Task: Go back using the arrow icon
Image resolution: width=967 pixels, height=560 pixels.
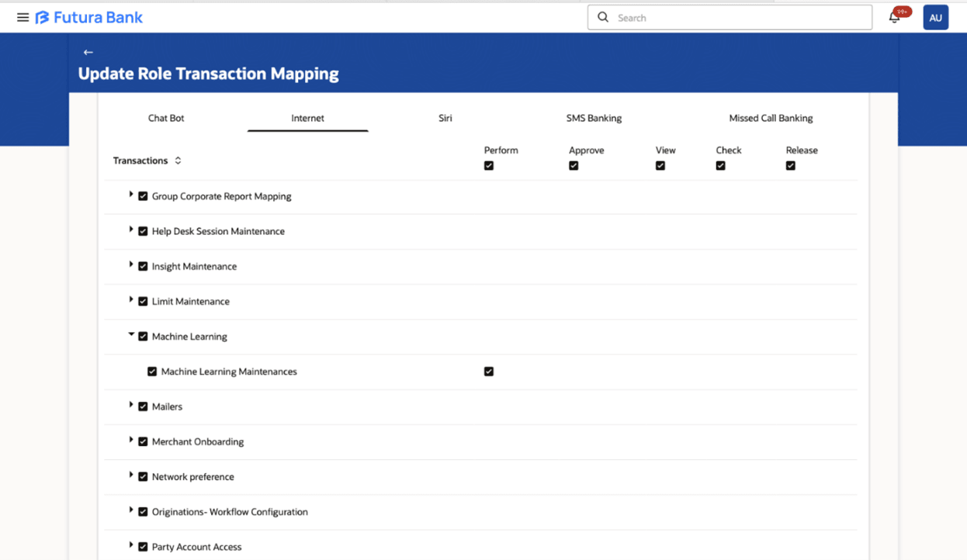Action: [x=88, y=52]
